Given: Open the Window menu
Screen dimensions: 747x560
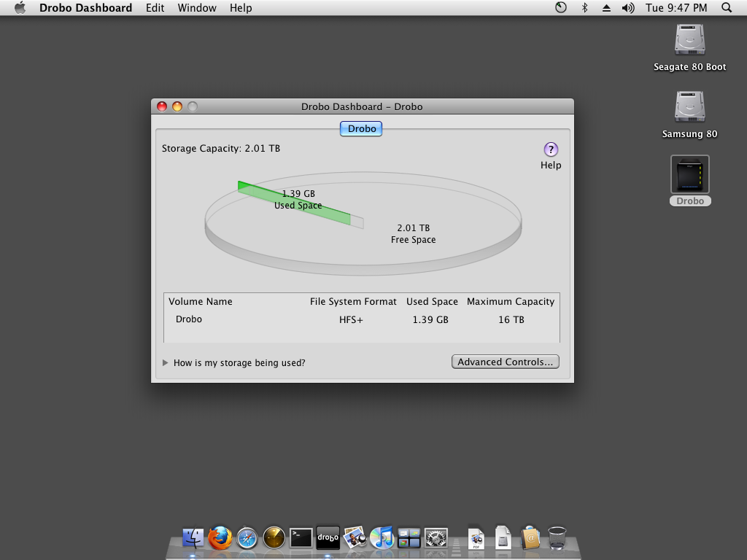Looking at the screenshot, I should 197,7.
